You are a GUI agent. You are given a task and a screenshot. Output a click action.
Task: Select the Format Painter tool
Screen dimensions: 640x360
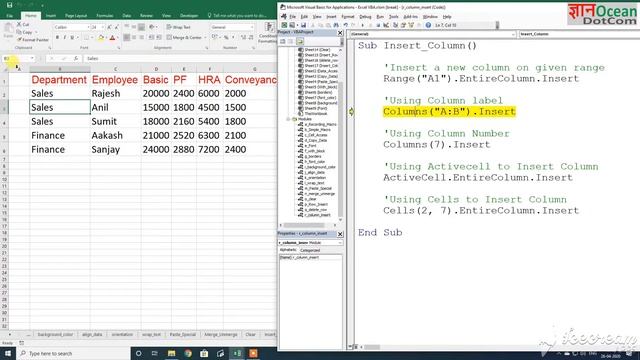(33, 40)
